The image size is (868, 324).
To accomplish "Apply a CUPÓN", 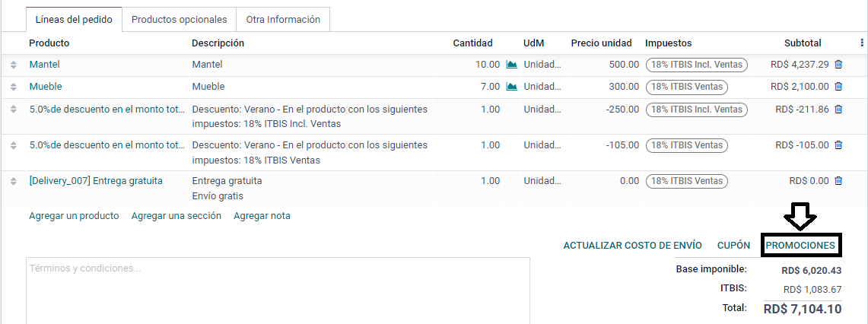I will [733, 246].
